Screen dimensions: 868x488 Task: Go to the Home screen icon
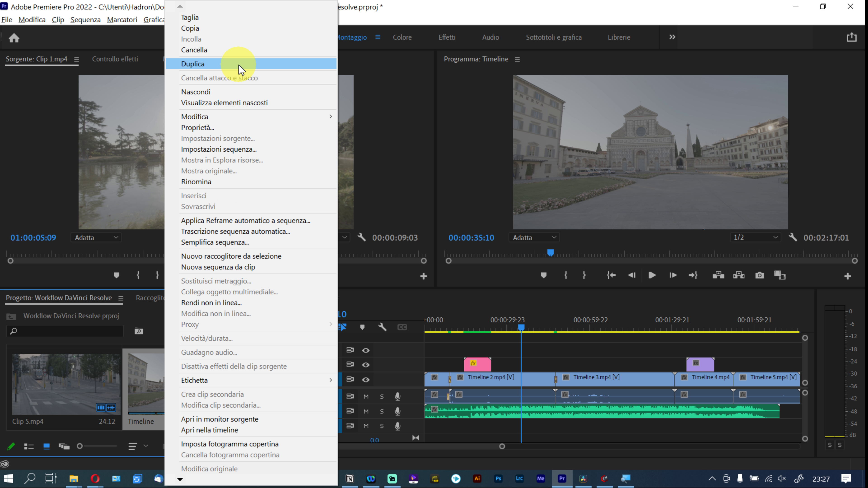pyautogui.click(x=14, y=38)
